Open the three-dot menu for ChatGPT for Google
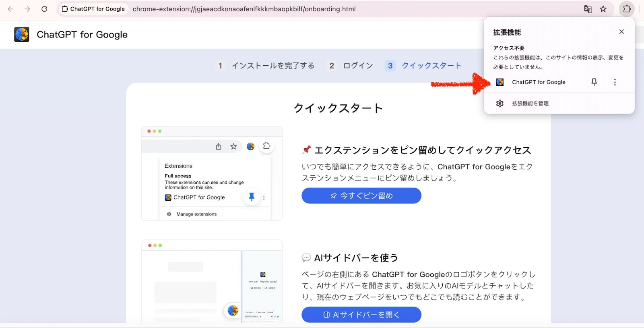Screen dimensions: 644x328 (615, 82)
